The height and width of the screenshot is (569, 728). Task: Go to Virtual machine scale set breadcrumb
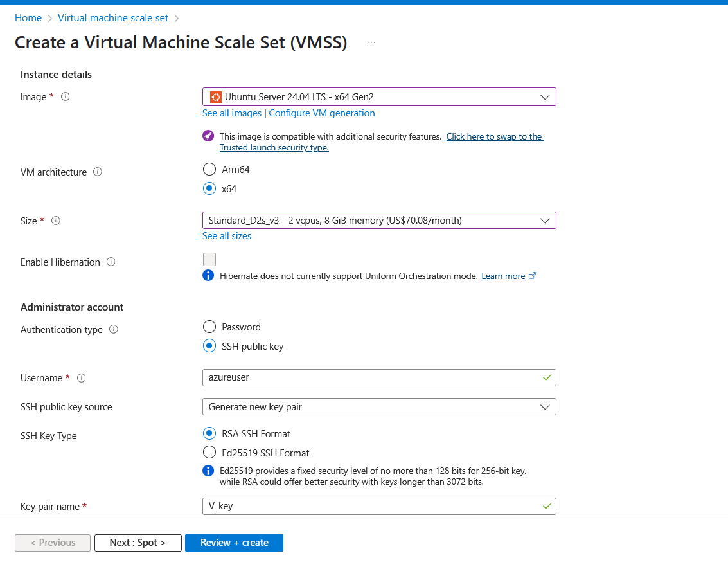click(113, 17)
